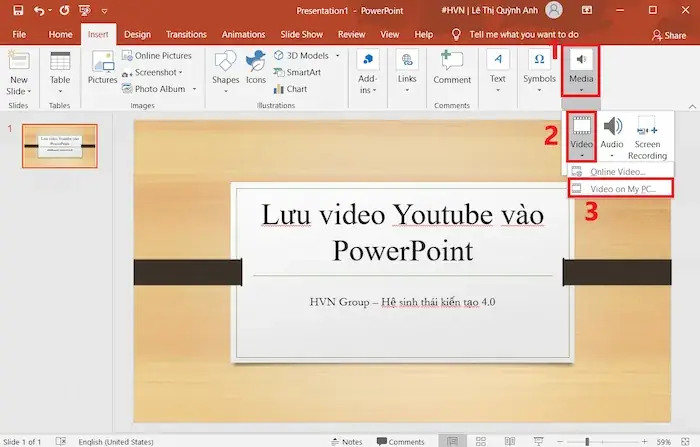The height and width of the screenshot is (447, 700).
Task: Toggle the Comments pane
Action: coord(400,442)
